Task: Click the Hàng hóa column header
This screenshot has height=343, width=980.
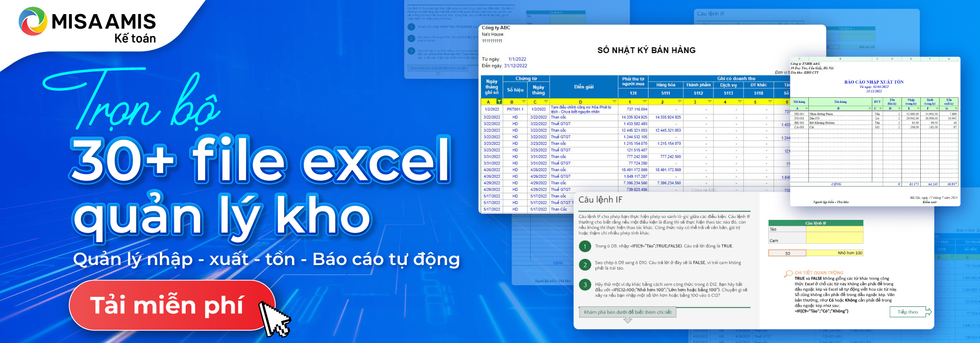Action: 665,85
